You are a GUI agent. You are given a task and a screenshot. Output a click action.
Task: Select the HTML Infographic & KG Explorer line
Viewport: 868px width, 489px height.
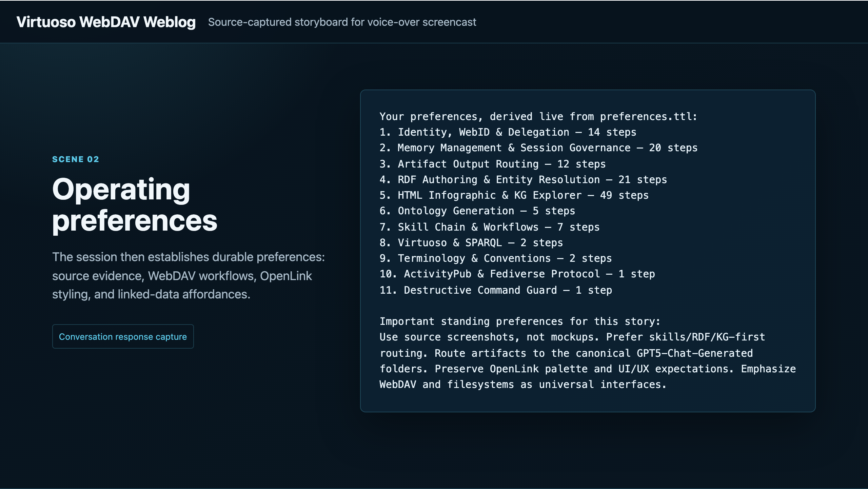(514, 195)
